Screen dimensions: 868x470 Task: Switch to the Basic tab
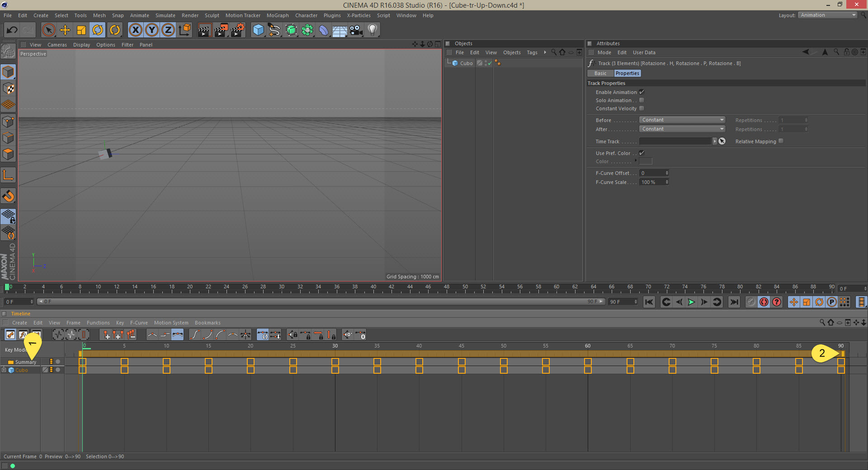pos(600,73)
